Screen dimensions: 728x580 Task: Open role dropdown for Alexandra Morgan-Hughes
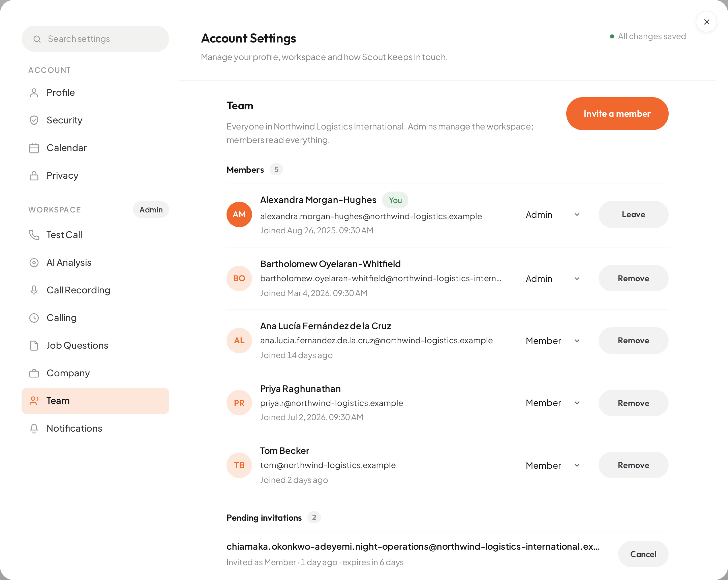[553, 214]
